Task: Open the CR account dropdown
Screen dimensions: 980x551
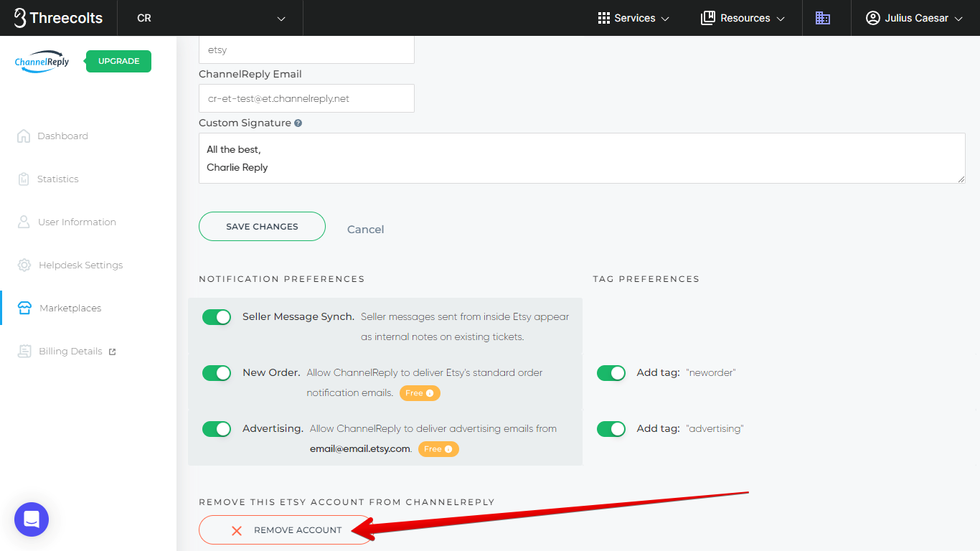Action: [210, 18]
